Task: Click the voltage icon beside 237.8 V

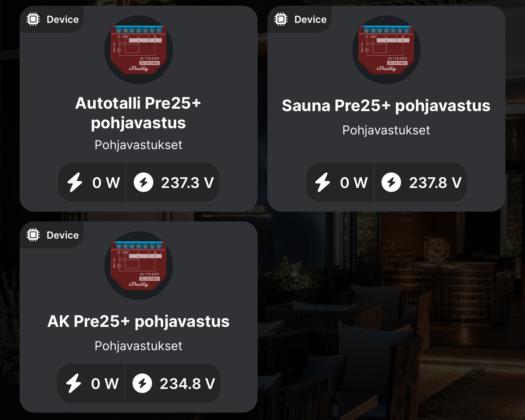Action: (391, 182)
